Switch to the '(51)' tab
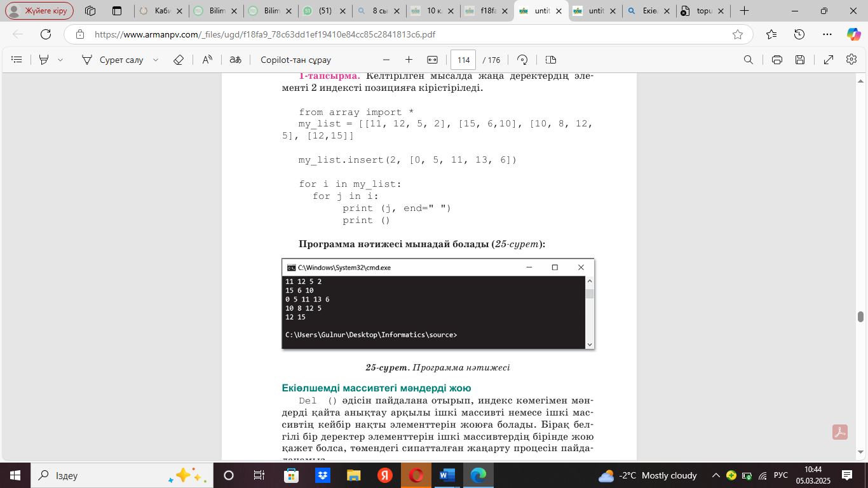Screen dimensions: 868x488 [325, 11]
